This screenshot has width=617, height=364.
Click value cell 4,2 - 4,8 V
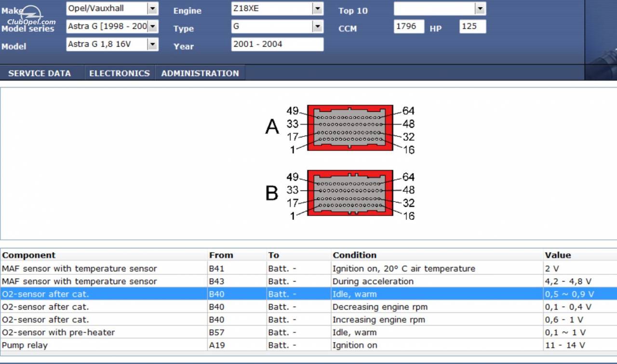(580, 281)
